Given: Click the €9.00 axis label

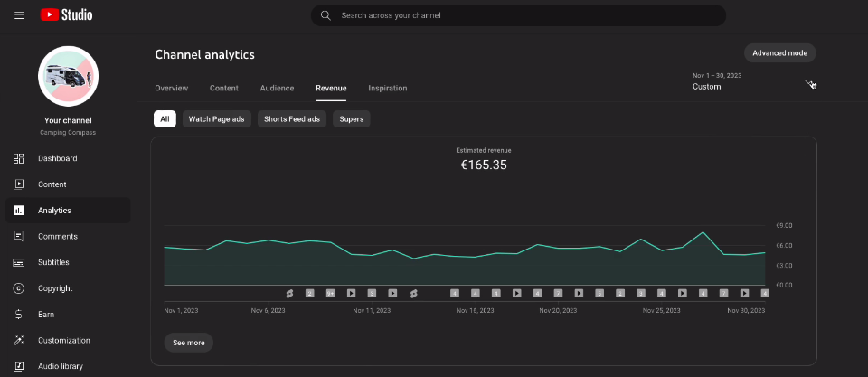Looking at the screenshot, I should 784,226.
